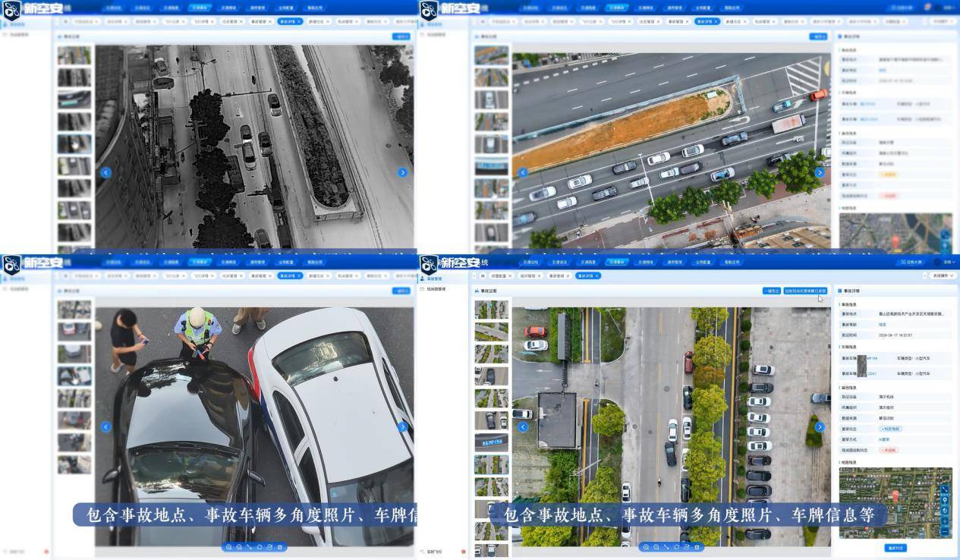Click the 重新判责 button below the minimap
The image size is (960, 560).
point(895,547)
